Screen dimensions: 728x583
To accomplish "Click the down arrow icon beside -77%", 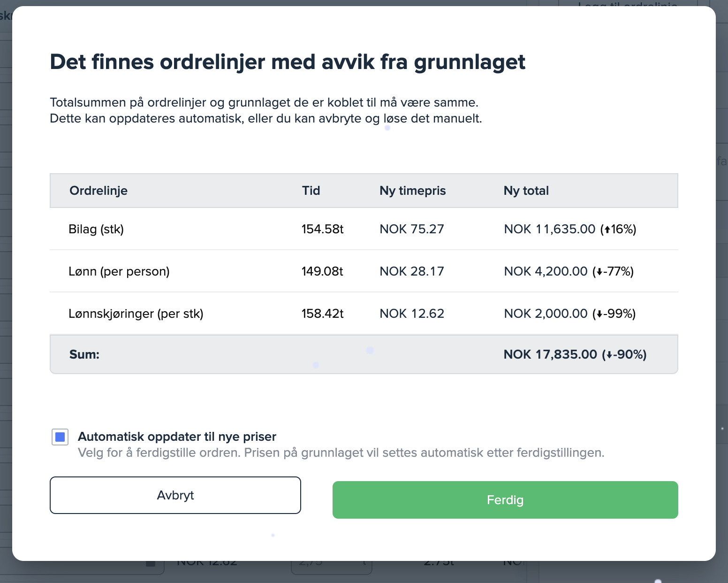I will (x=599, y=272).
